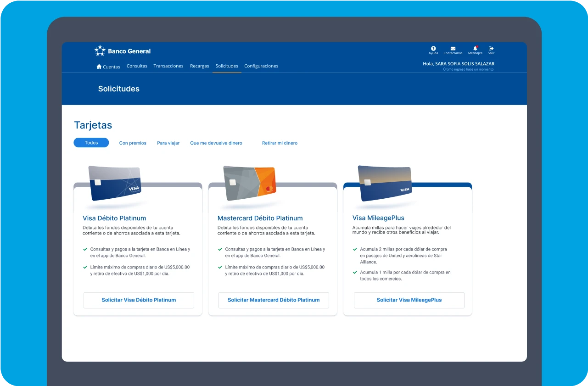Select the Todos filter pill

91,143
